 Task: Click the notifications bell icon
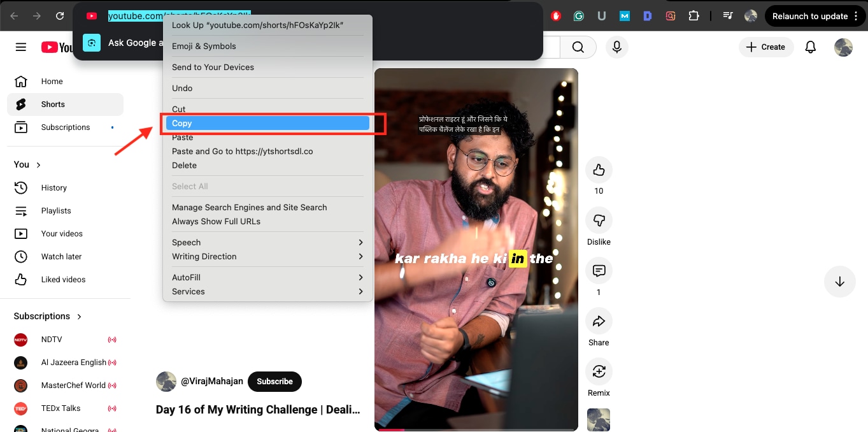[x=810, y=47]
